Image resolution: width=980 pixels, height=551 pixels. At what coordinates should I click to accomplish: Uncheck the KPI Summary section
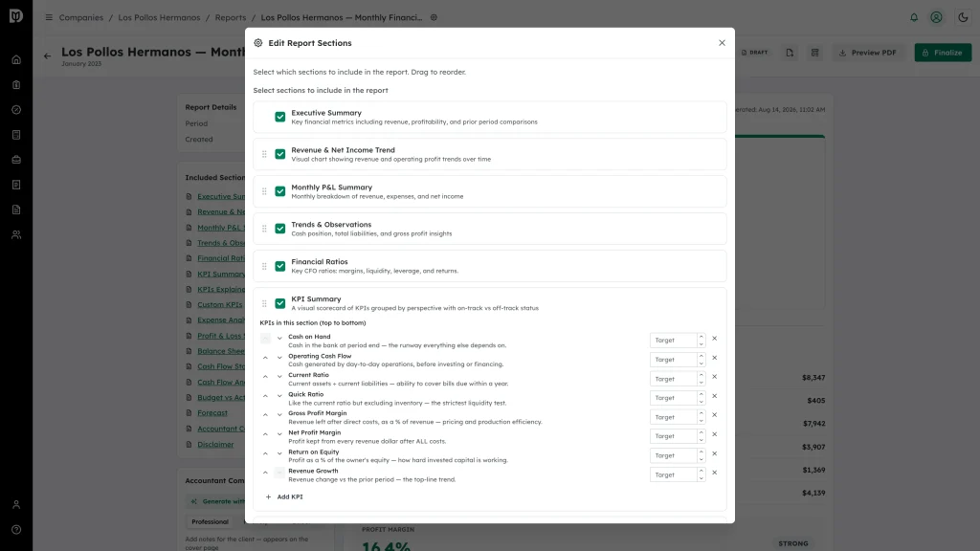tap(280, 303)
